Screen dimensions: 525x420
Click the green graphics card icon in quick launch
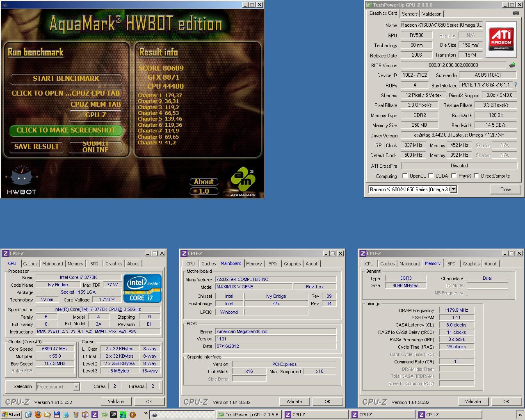coord(104,415)
